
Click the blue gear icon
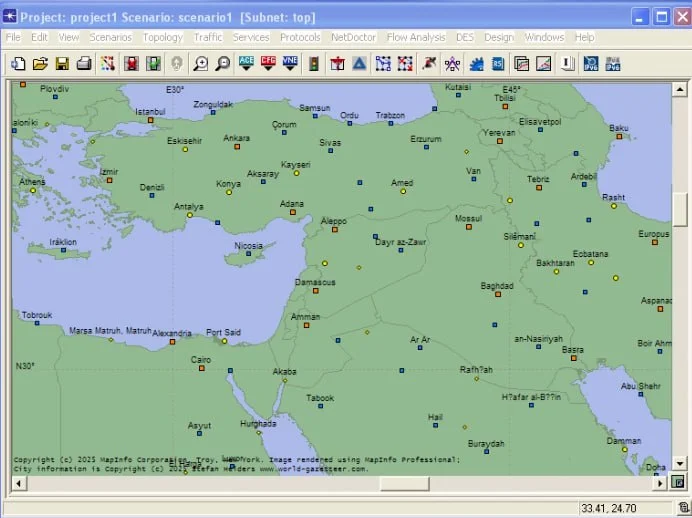coord(476,64)
